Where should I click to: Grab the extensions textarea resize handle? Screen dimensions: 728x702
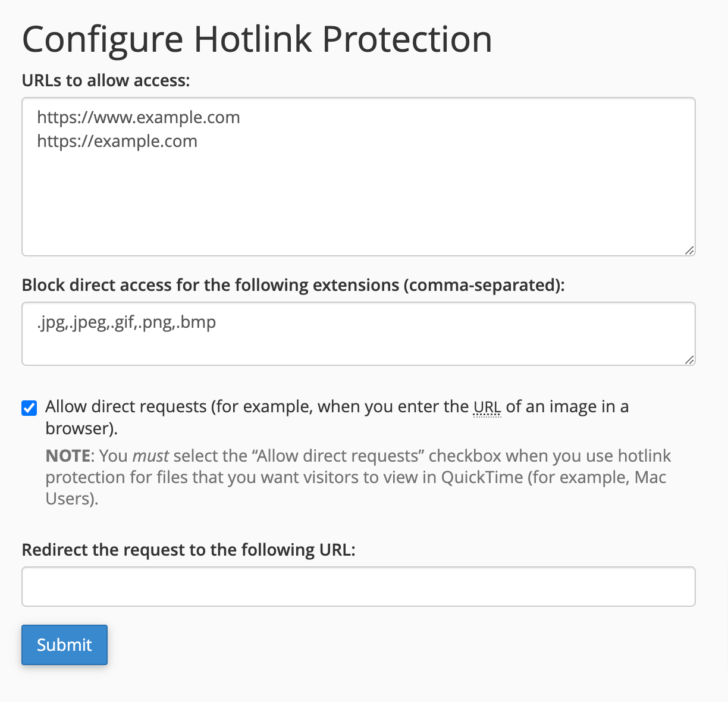click(689, 359)
